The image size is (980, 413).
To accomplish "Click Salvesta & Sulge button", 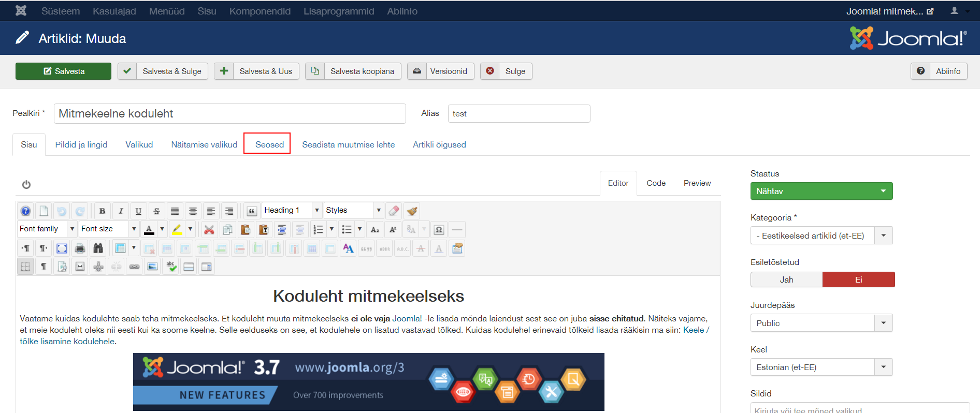I will [163, 71].
